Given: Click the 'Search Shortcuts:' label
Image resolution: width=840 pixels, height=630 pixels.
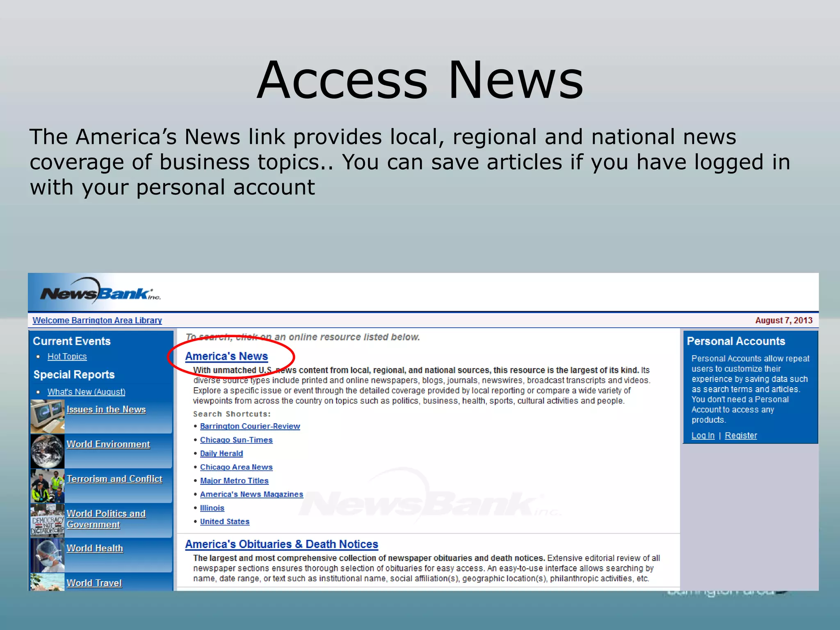Looking at the screenshot, I should (x=232, y=414).
